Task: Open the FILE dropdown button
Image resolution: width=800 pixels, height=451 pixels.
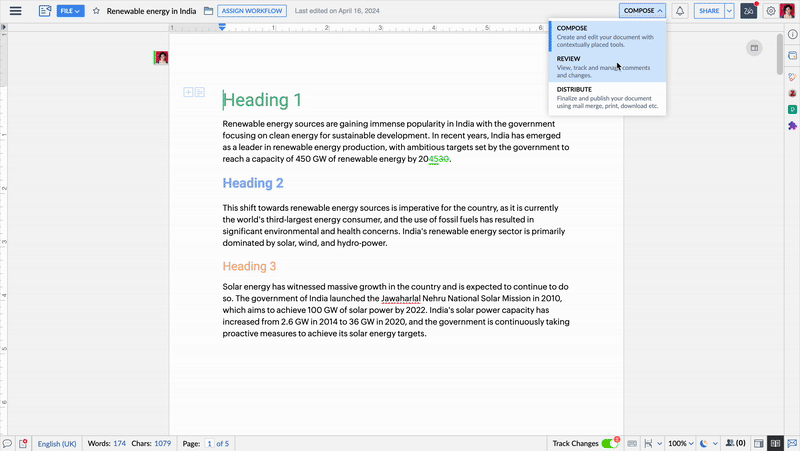Action: coord(70,11)
